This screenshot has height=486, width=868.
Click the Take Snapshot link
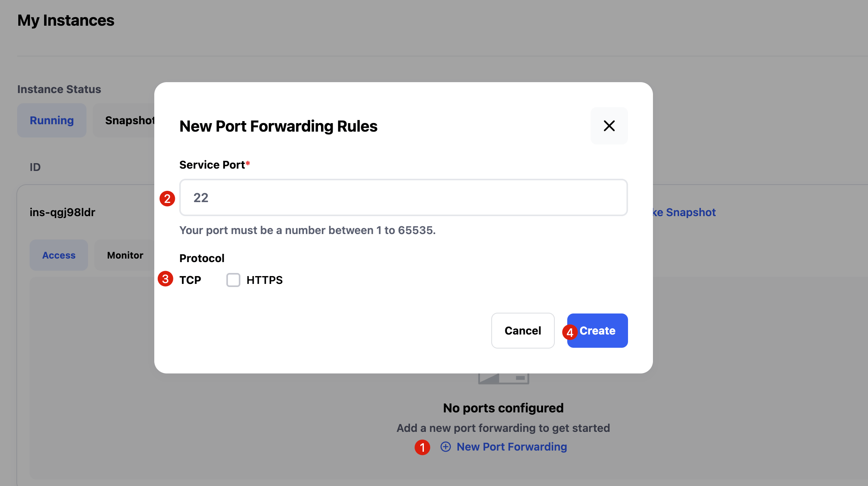685,212
